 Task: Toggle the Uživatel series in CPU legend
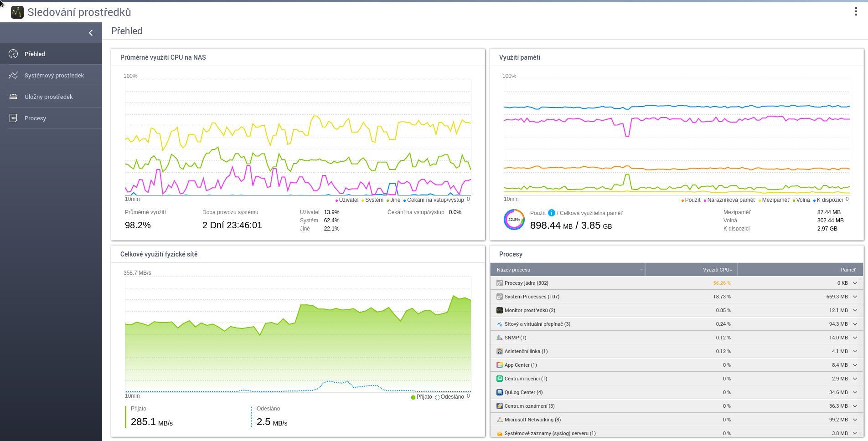347,200
